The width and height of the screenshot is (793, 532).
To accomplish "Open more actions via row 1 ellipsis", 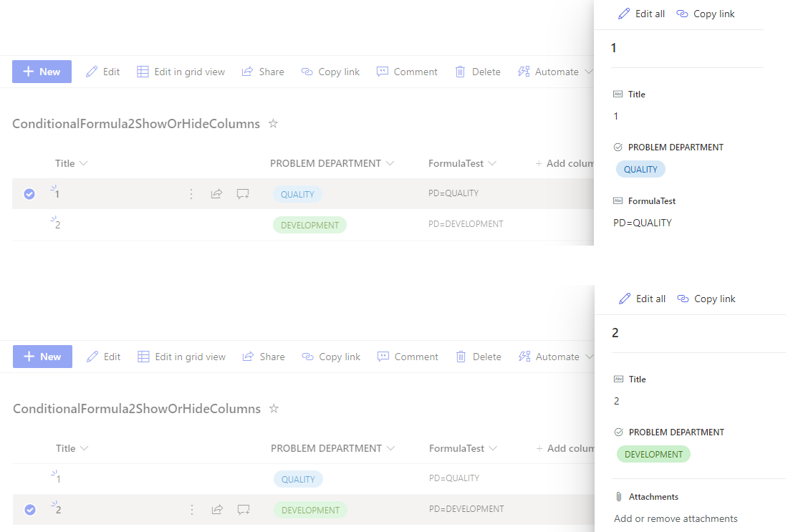I will (191, 193).
